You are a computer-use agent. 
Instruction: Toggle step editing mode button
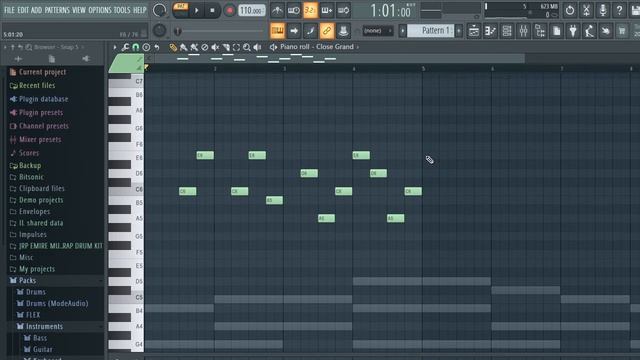point(310,31)
